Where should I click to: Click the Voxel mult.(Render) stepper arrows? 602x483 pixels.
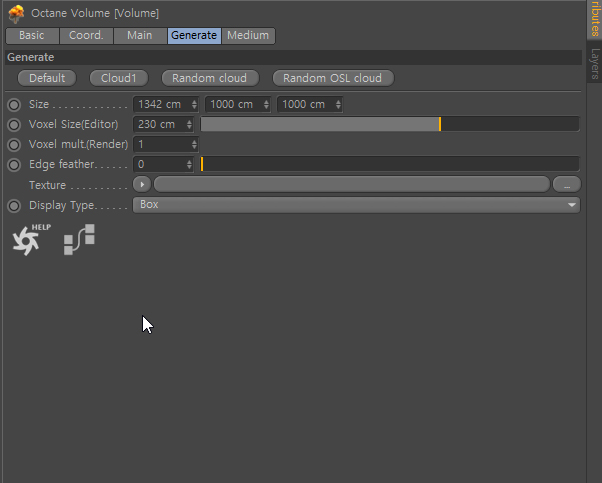194,144
